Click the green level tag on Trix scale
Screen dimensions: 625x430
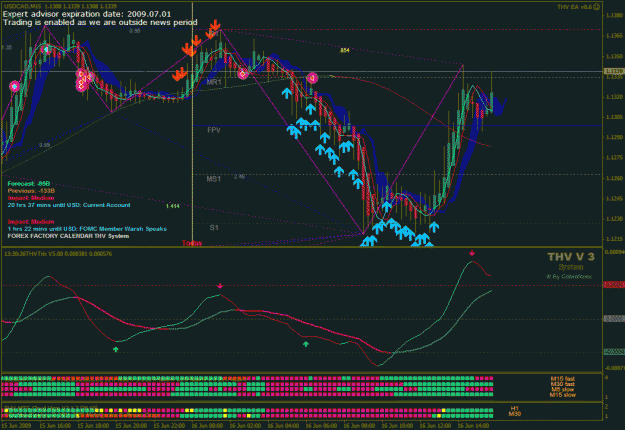[614, 351]
